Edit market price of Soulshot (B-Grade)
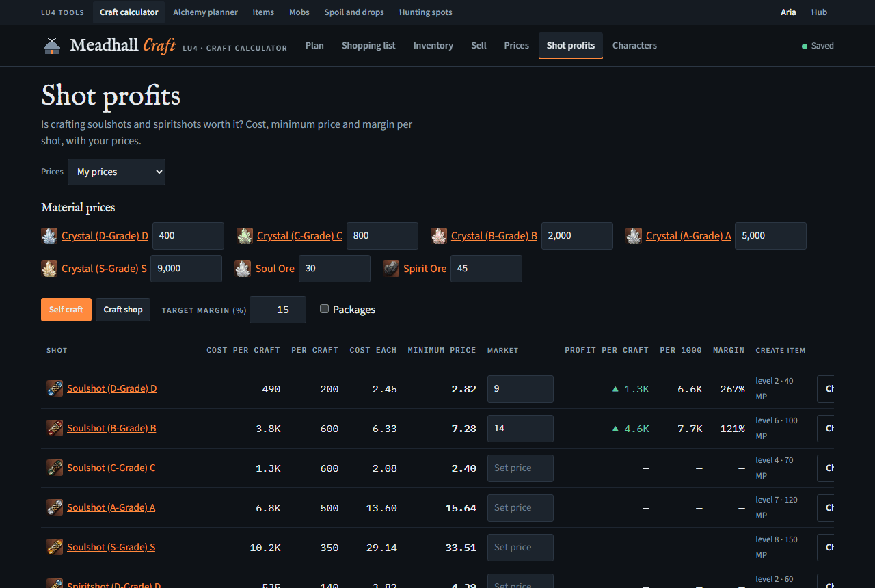 click(x=520, y=429)
